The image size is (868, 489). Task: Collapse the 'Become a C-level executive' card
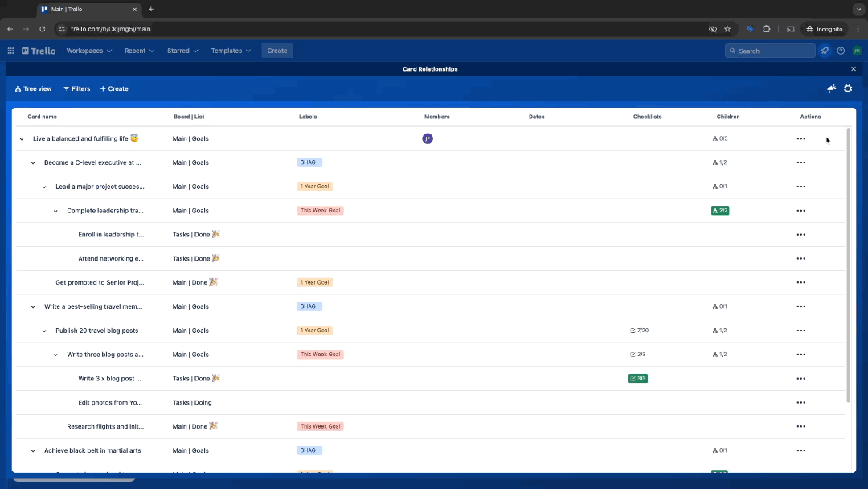(x=32, y=162)
